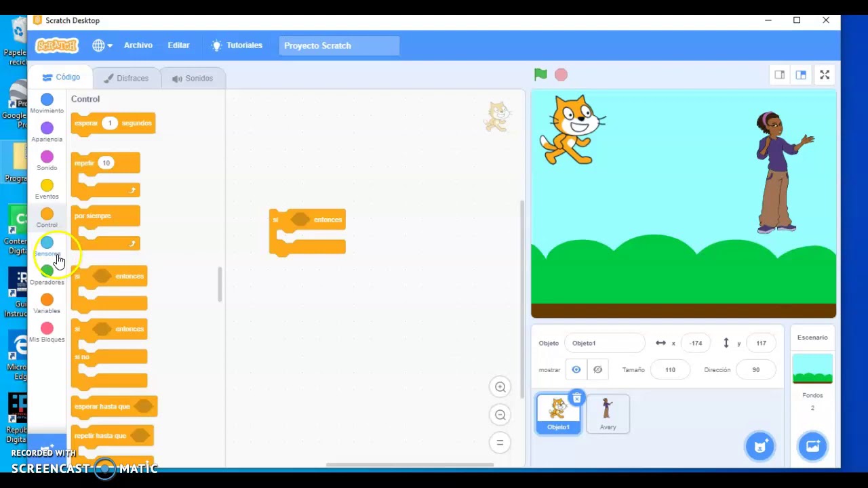Click the choose a sprite button
Screen dimensions: 868x488
pos(759,446)
